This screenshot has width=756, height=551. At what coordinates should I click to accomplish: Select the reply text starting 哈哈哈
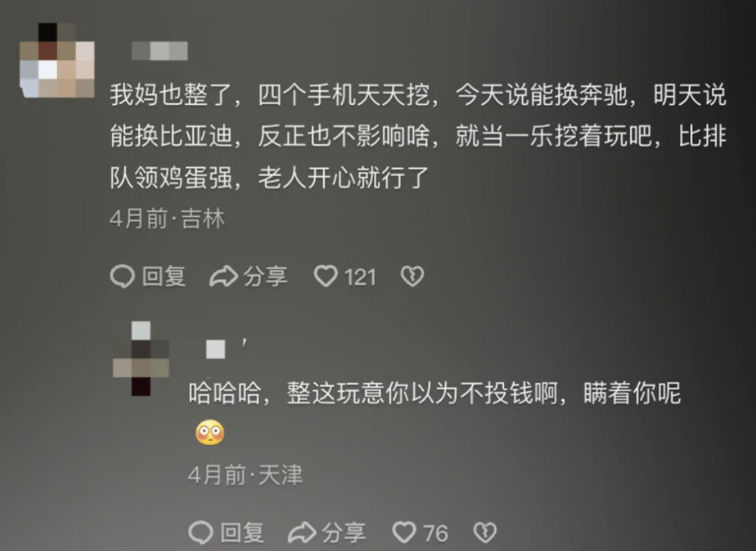(434, 412)
